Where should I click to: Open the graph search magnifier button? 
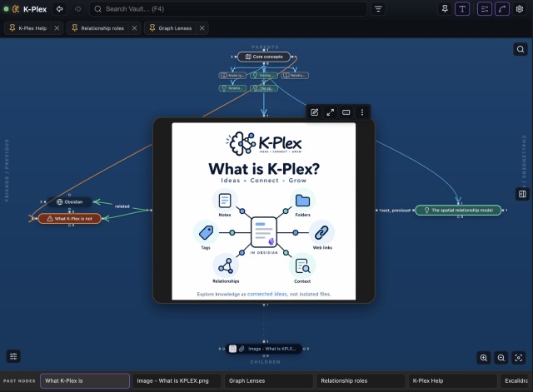click(521, 50)
